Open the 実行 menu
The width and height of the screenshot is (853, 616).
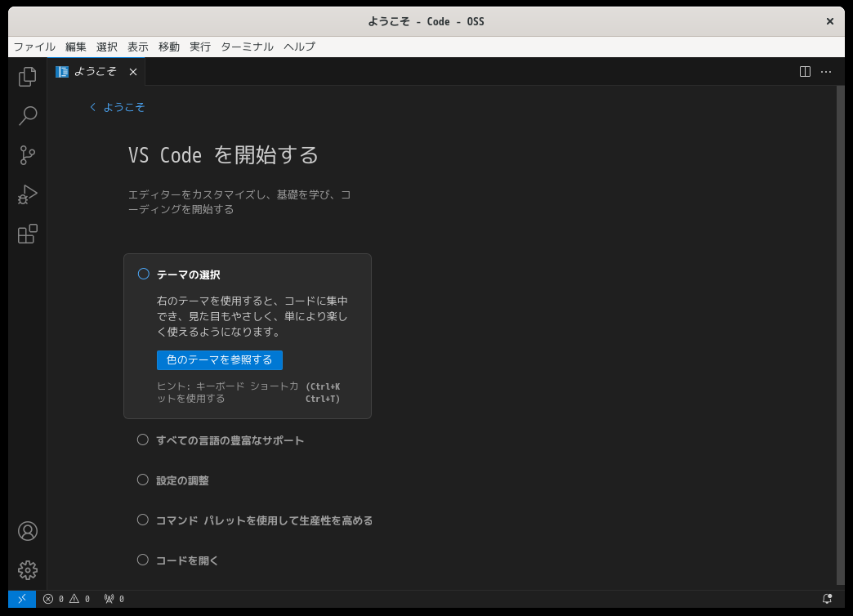pos(199,47)
